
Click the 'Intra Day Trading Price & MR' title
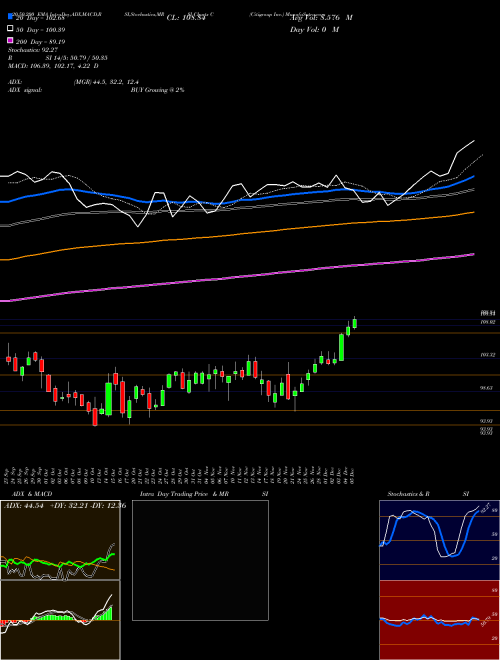coord(184,494)
